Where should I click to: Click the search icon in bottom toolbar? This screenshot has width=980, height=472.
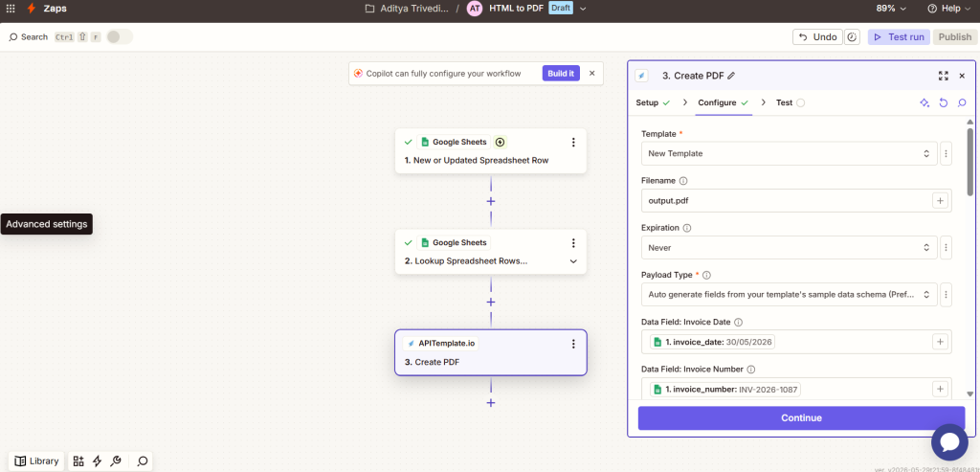pos(143,461)
